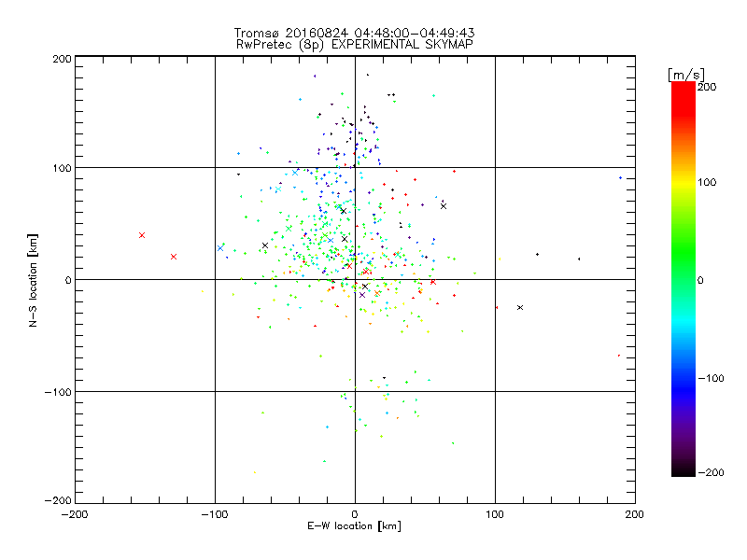Click the x-axis tick label '-100'
The width and height of the screenshot is (747, 560).
pyautogui.click(x=215, y=514)
